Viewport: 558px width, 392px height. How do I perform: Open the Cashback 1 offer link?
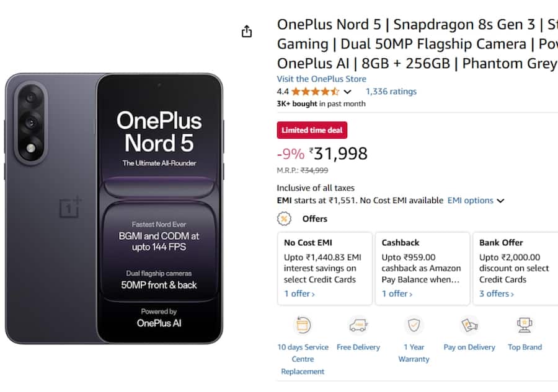coord(396,294)
